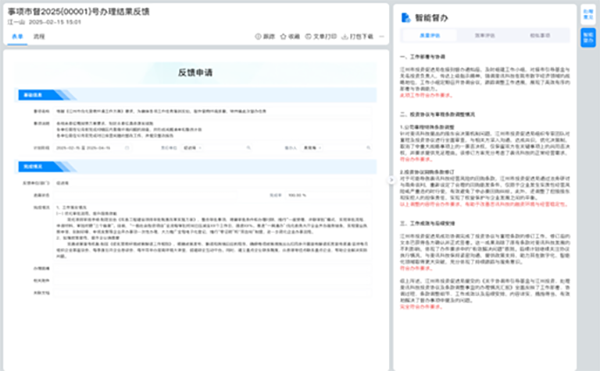
Task: Open the more options ellipsis in header
Action: (x=382, y=36)
